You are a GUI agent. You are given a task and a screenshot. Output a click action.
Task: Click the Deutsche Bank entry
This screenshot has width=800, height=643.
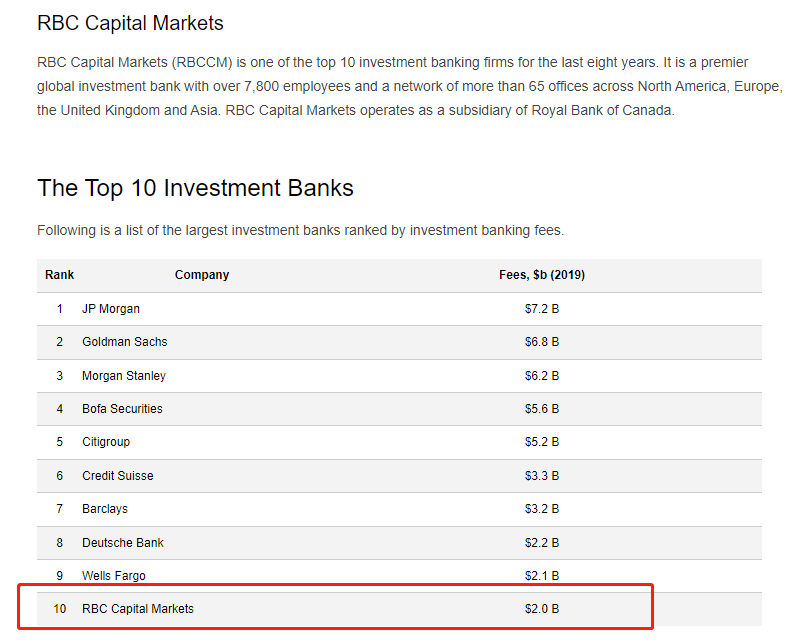coord(123,542)
